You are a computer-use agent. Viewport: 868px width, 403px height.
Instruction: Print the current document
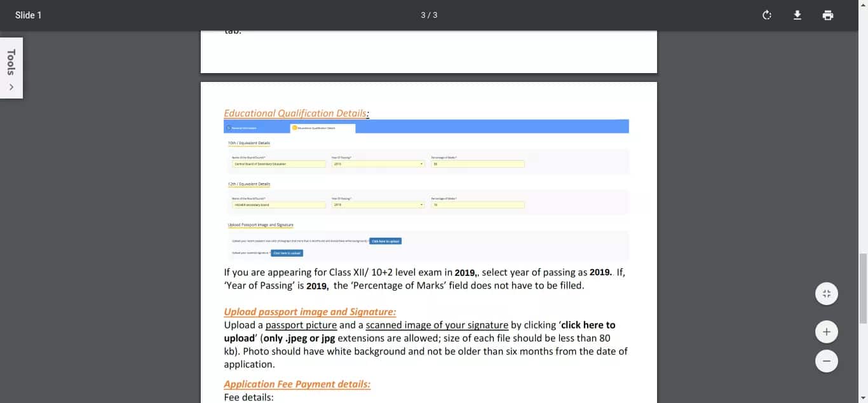pyautogui.click(x=827, y=15)
